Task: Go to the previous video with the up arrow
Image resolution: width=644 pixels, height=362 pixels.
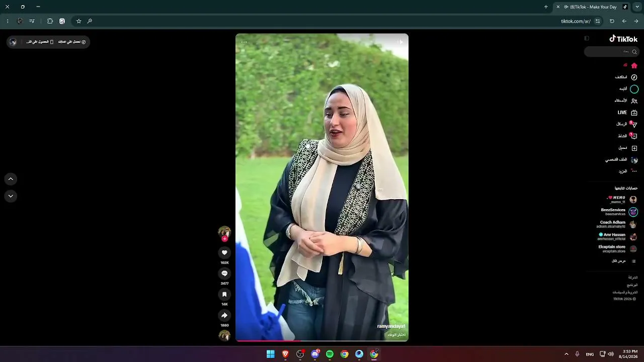Action: (11, 179)
